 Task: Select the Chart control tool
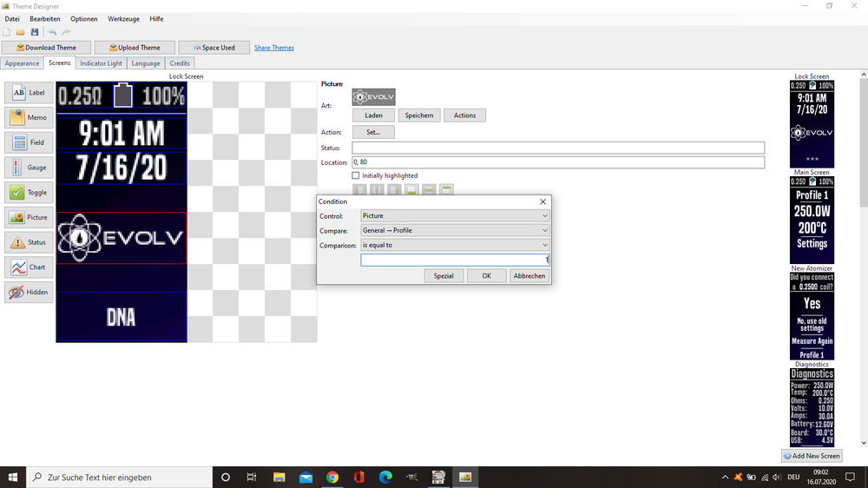point(29,267)
